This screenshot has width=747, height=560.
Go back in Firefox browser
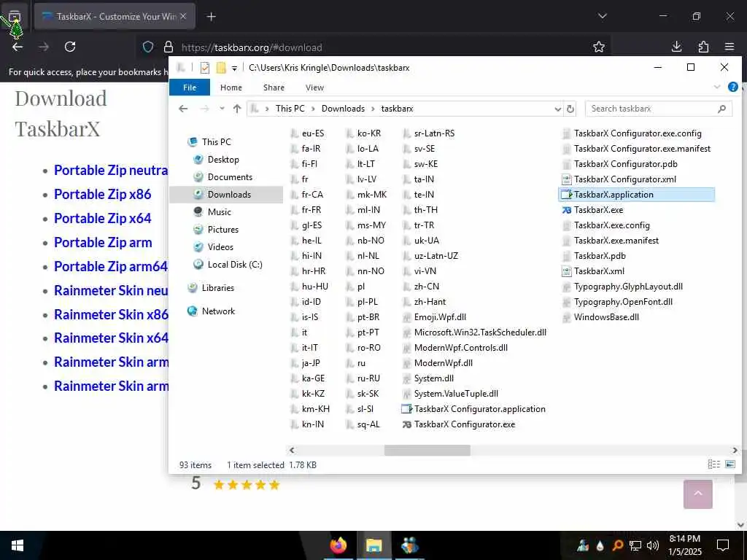[x=18, y=47]
